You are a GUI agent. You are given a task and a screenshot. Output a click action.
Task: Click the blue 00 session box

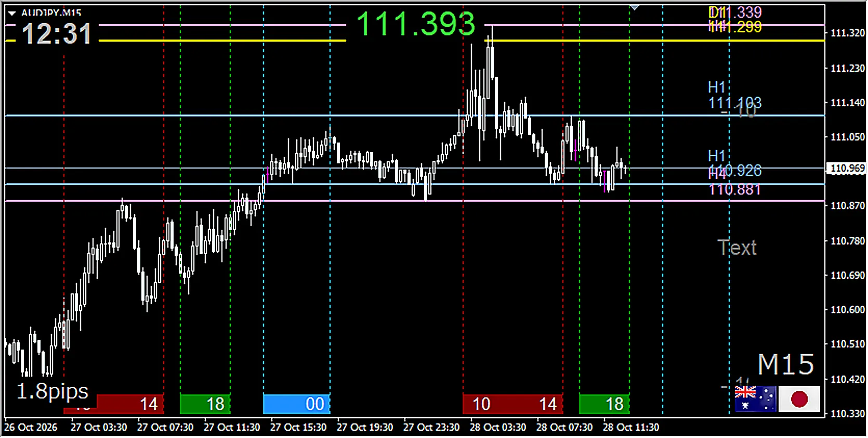tap(296, 404)
